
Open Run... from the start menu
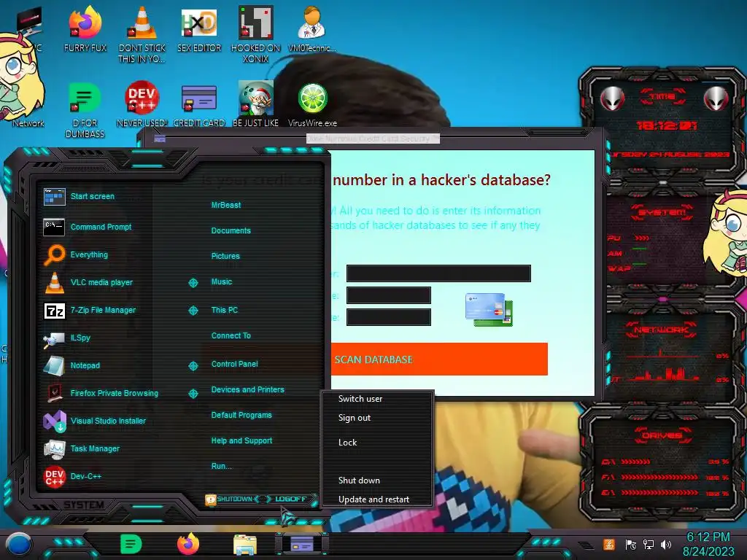click(221, 466)
